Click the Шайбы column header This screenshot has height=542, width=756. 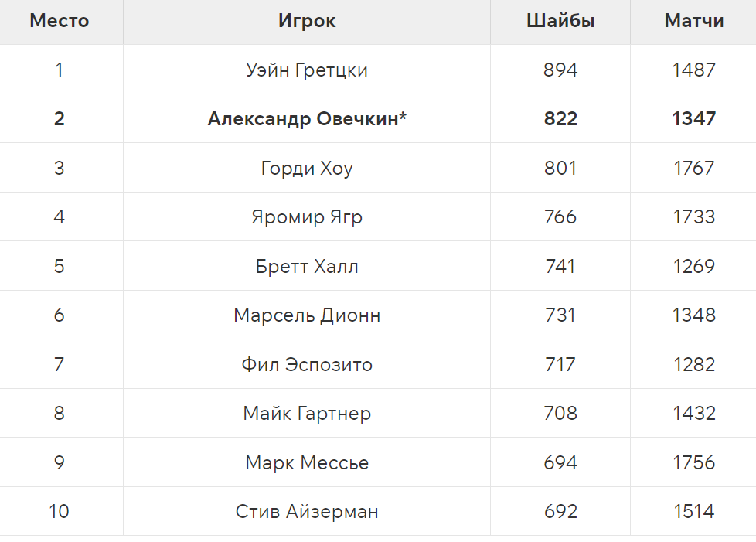[x=560, y=21]
